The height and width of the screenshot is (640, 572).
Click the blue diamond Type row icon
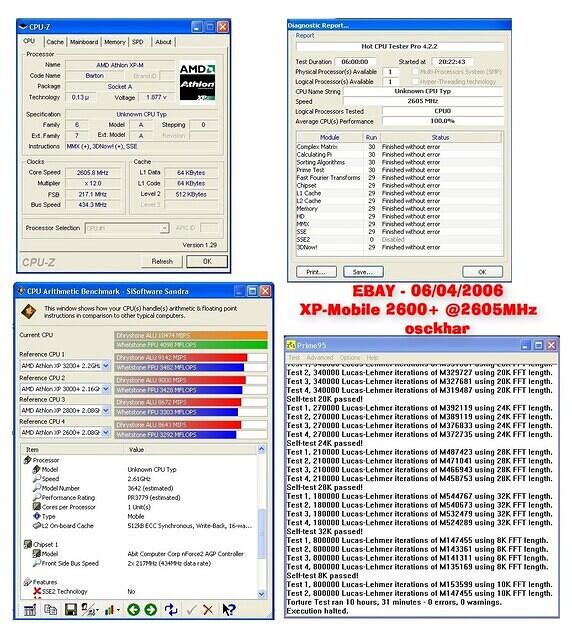click(36, 516)
